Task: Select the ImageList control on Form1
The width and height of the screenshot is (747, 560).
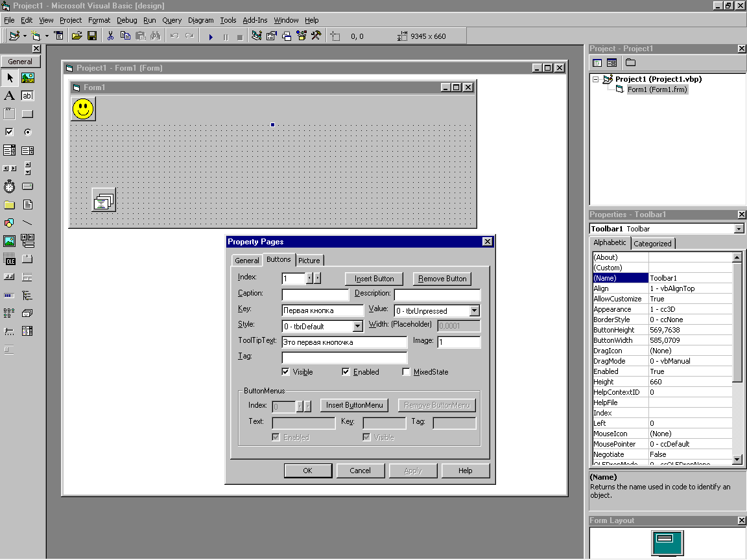Action: click(x=104, y=200)
